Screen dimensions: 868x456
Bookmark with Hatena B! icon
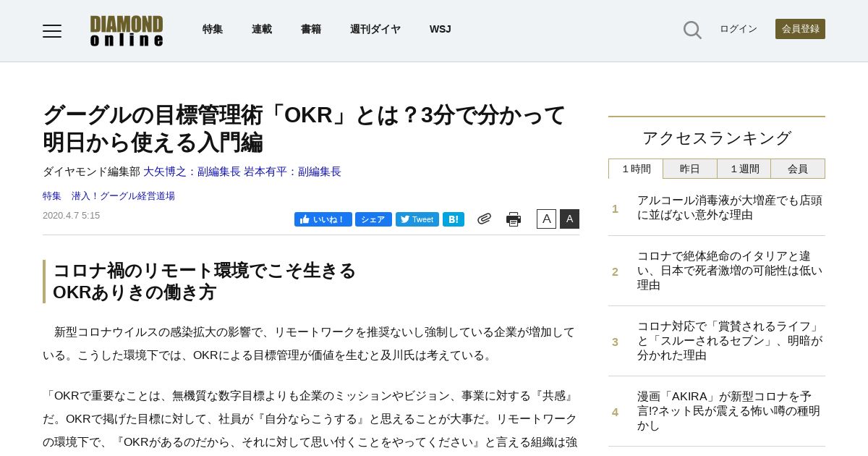pos(454,219)
